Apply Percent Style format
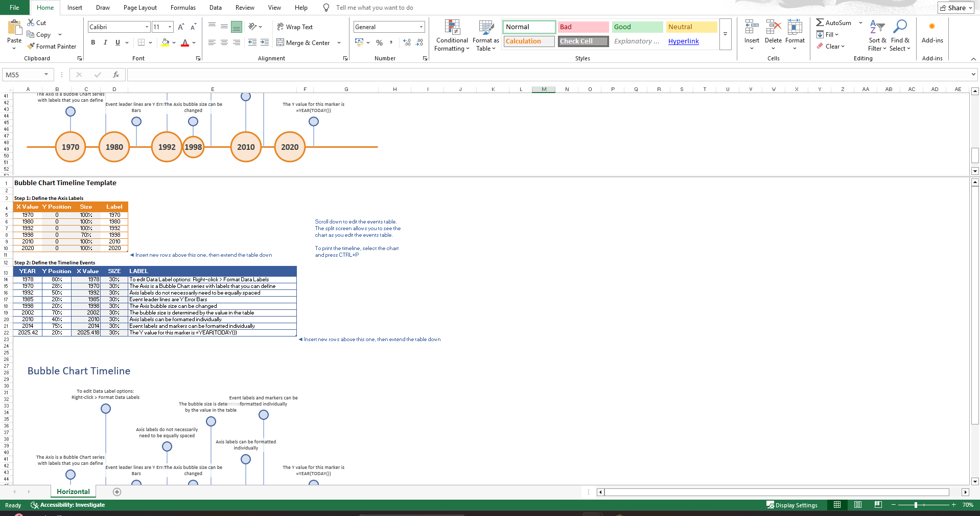 (379, 42)
